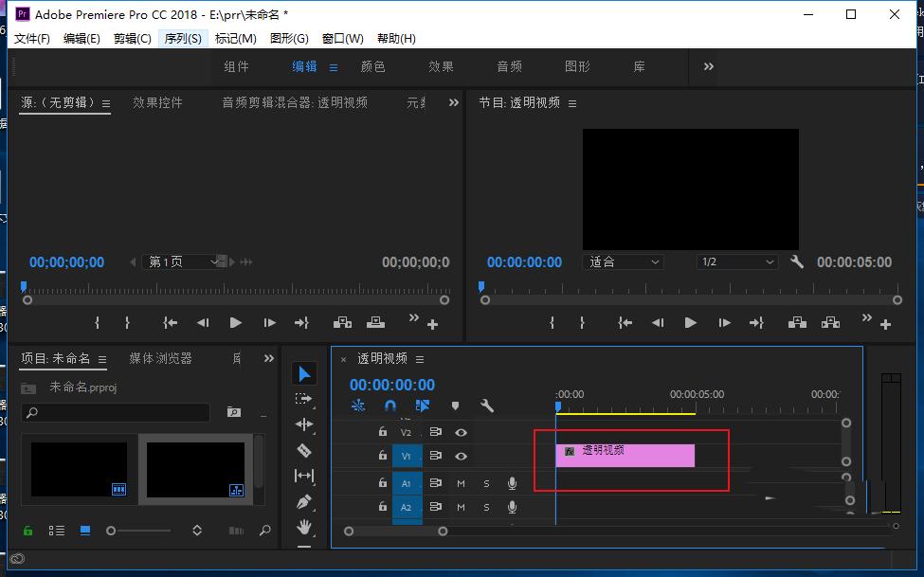Play the program monitor preview
This screenshot has width=924, height=577.
click(x=690, y=323)
